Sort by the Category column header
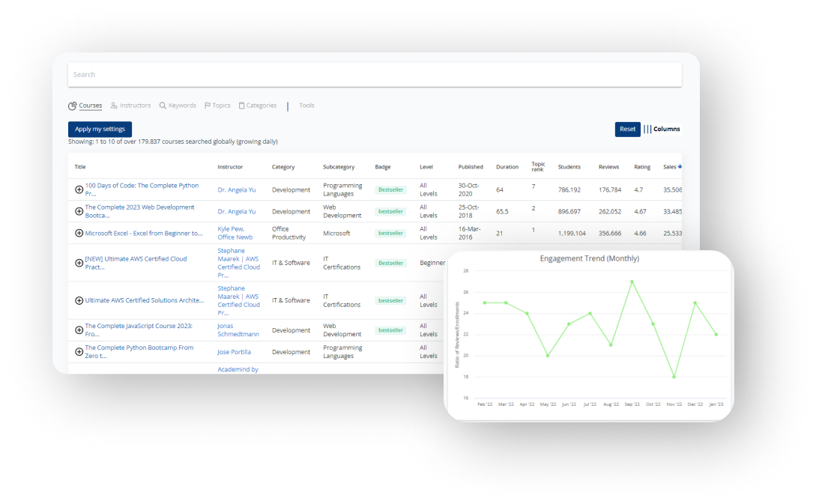 (283, 167)
